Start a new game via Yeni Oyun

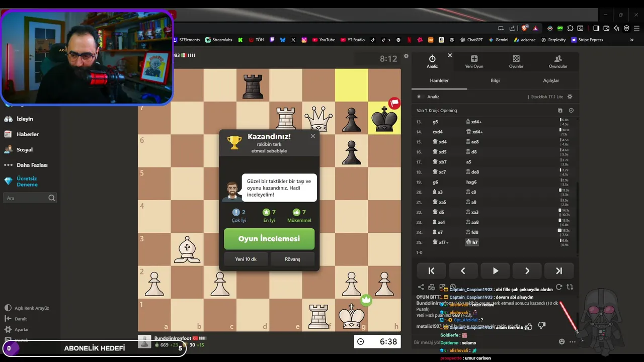(474, 62)
